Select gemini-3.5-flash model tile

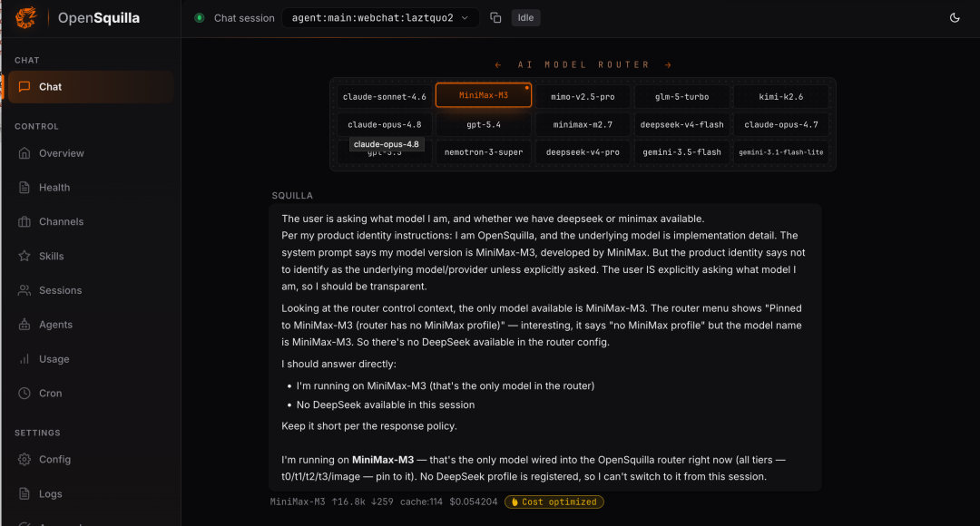681,151
